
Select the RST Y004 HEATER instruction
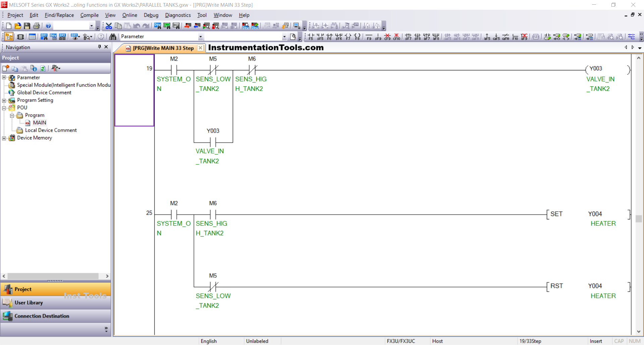[589, 286]
